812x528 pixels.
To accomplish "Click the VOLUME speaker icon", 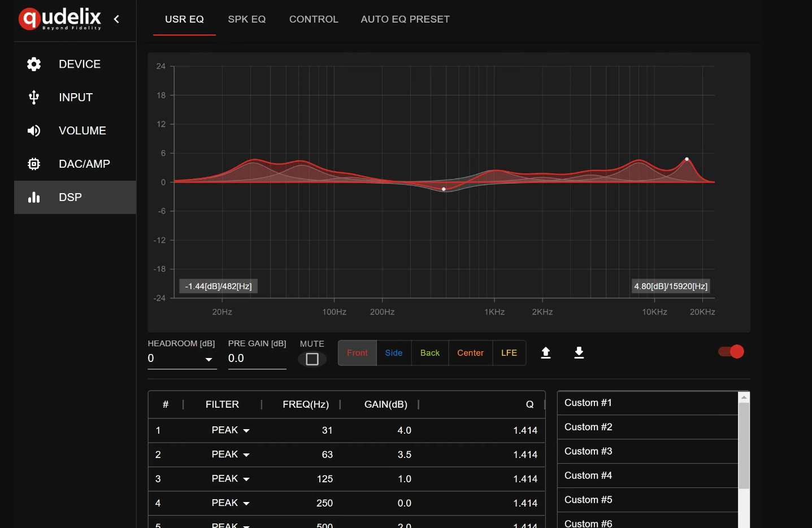I will click(x=34, y=131).
